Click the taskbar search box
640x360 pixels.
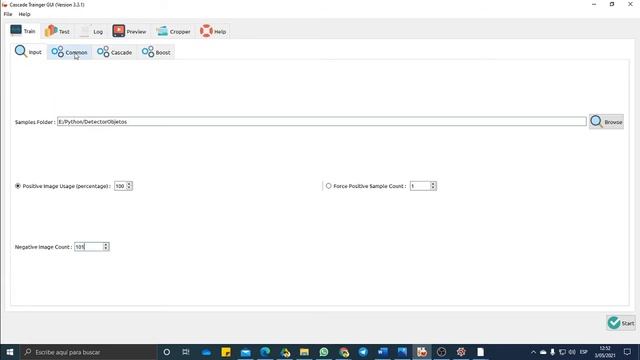click(x=88, y=352)
